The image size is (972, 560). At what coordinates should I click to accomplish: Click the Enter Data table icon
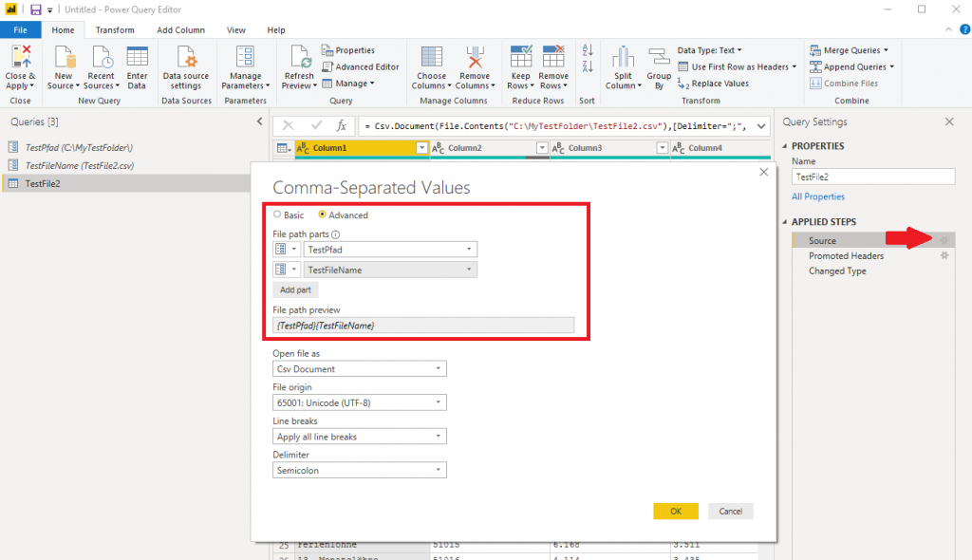tap(137, 57)
